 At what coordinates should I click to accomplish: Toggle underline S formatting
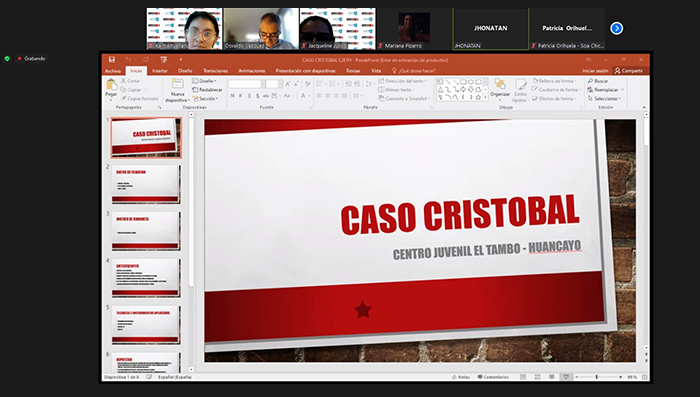pos(249,96)
